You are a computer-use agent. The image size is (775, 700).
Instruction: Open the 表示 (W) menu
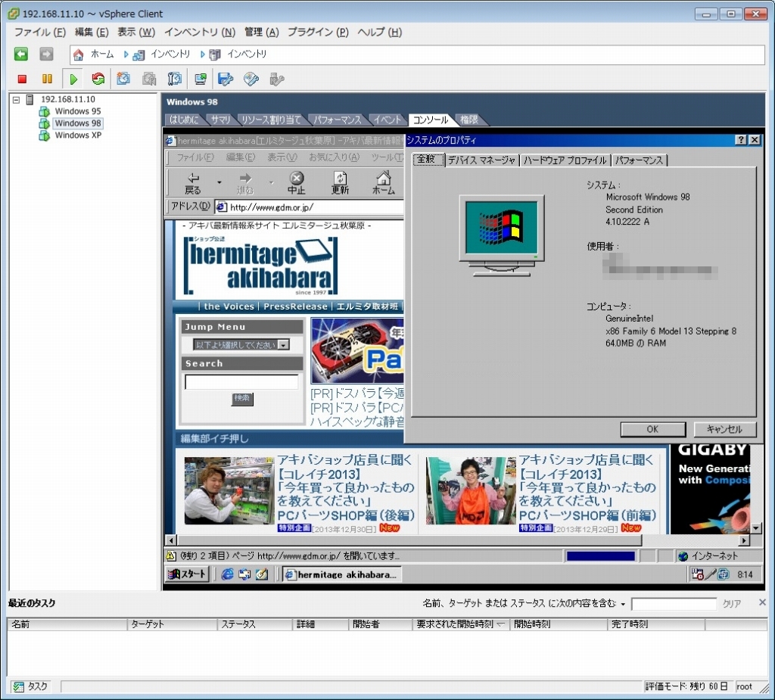point(136,32)
